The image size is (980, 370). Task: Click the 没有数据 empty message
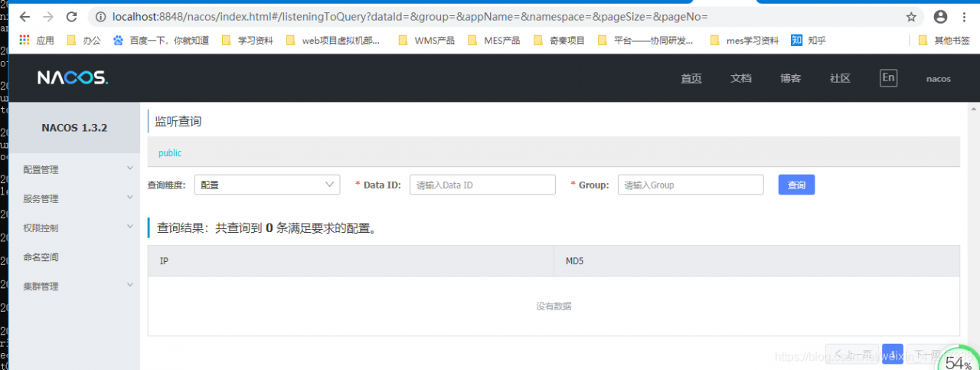tap(554, 306)
